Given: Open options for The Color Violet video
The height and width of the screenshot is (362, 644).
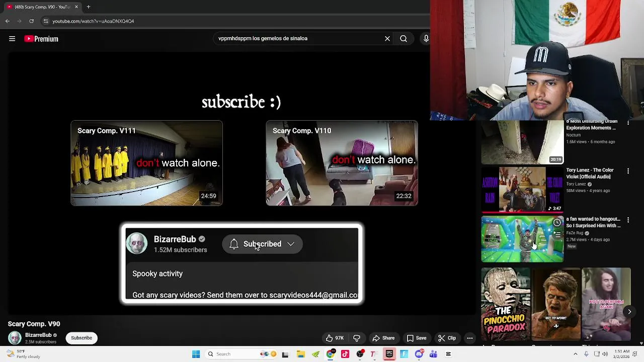Looking at the screenshot, I should pyautogui.click(x=628, y=171).
